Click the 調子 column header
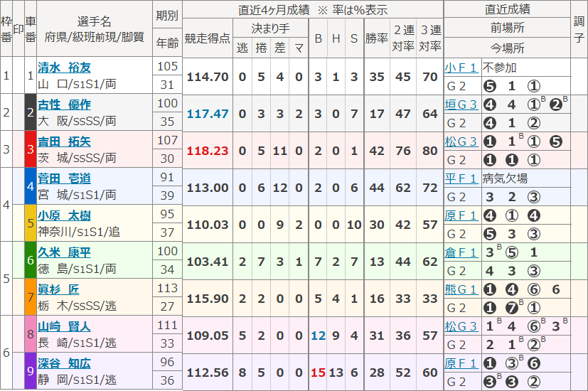This screenshot has height=391, width=588. [x=579, y=29]
